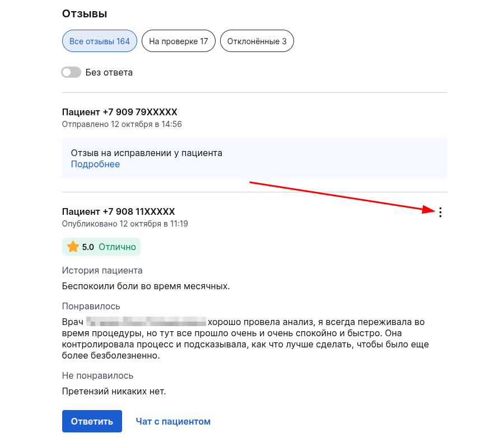Click the orange star icon in the rating badge

pos(73,247)
